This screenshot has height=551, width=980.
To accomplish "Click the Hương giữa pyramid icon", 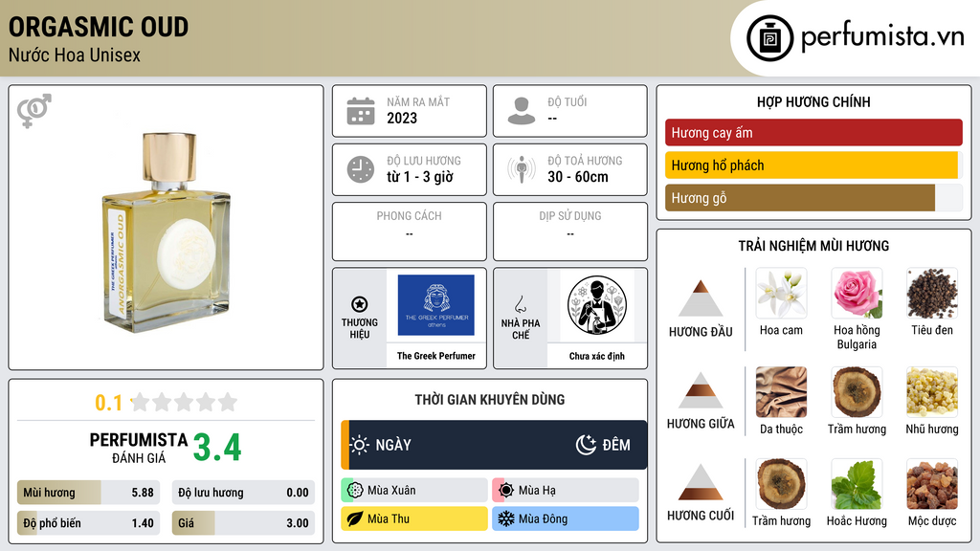I will pos(701,390).
